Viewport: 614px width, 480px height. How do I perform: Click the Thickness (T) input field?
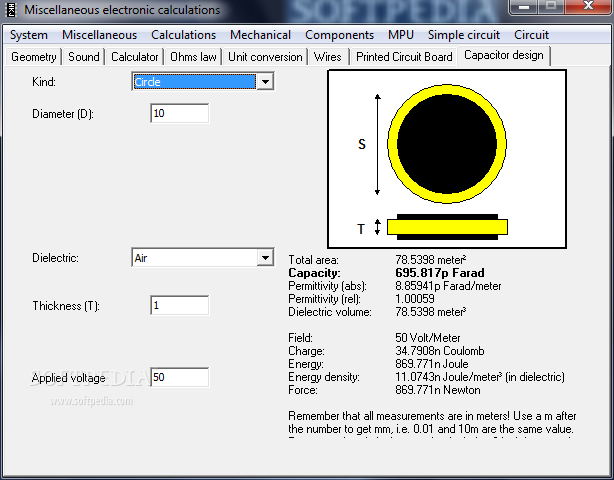coord(179,305)
